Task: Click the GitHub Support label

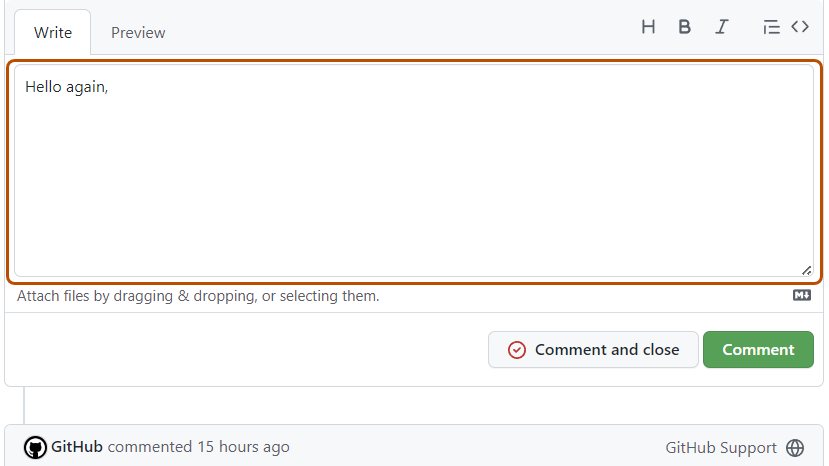Action: click(721, 448)
